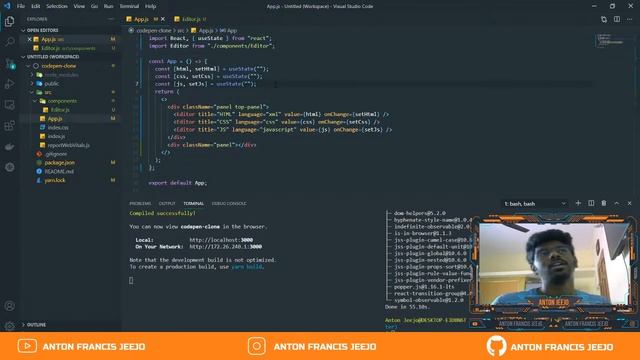
Task: Open the View menu
Action: pyautogui.click(x=79, y=6)
